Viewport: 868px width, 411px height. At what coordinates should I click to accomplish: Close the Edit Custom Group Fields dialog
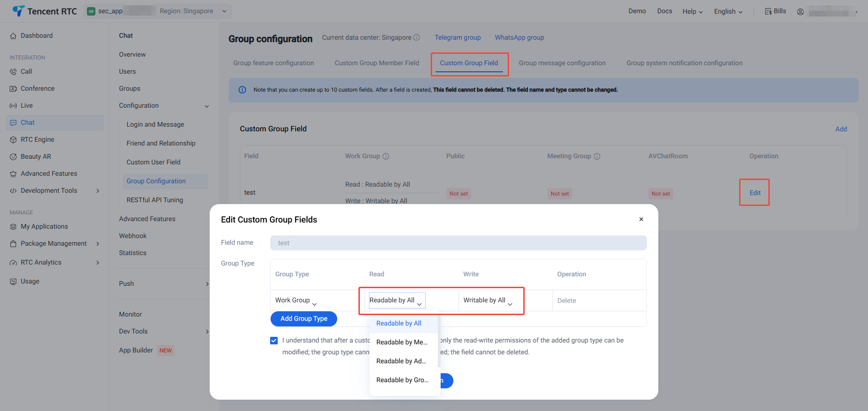pos(641,219)
